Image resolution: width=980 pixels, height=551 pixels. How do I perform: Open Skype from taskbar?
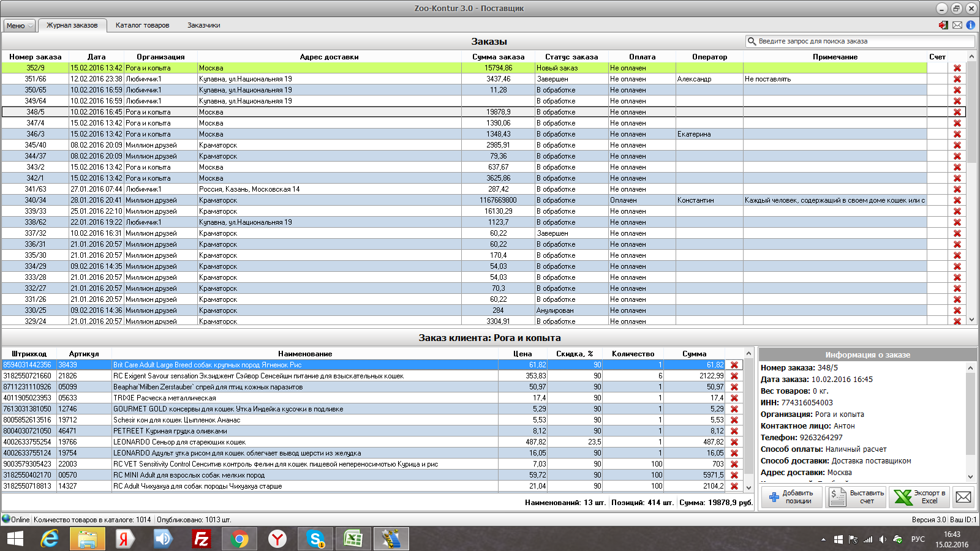[x=315, y=539]
